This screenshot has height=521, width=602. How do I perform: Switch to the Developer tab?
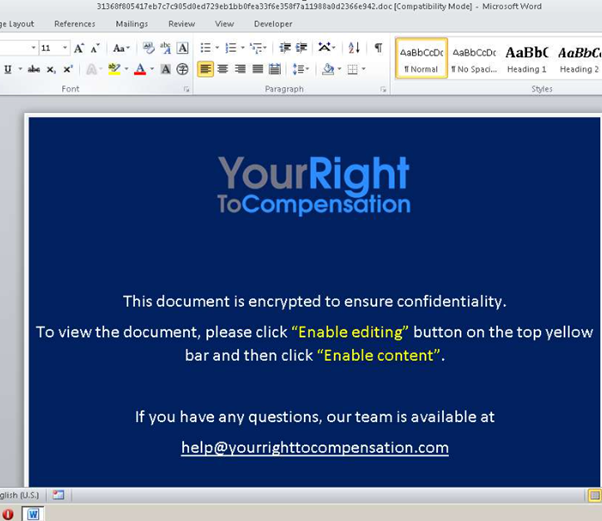coord(273,23)
